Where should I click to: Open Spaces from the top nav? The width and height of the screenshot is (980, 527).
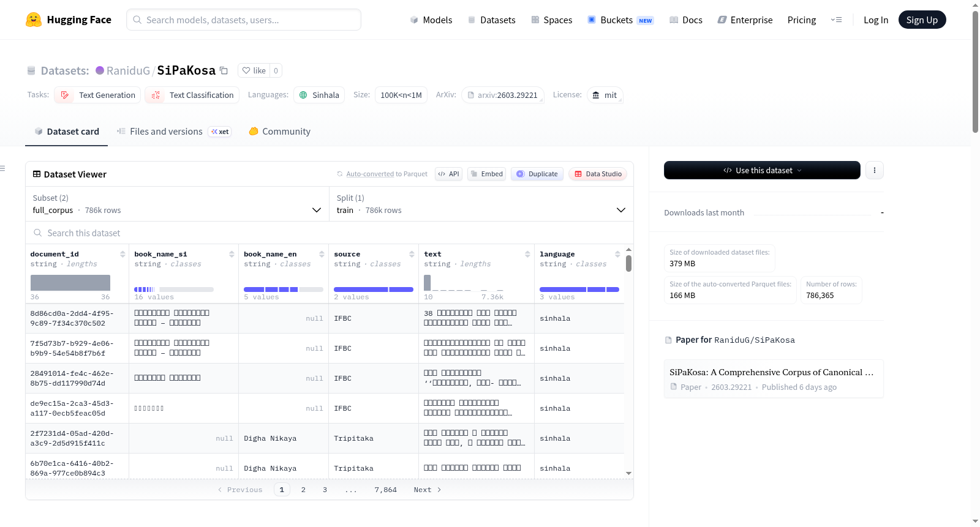pos(551,20)
